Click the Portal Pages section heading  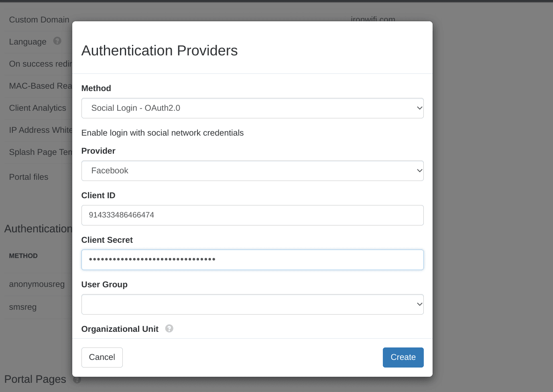pos(35,379)
